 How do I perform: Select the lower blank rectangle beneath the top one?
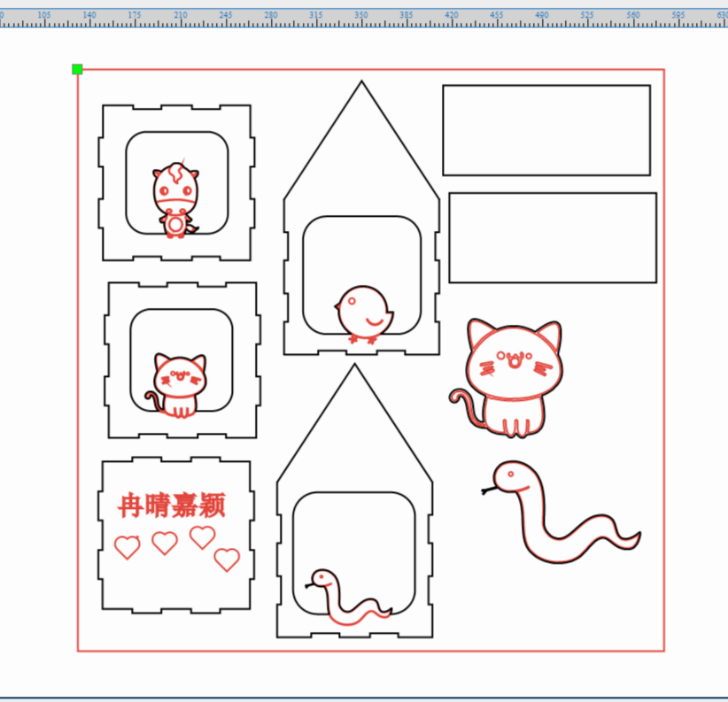[x=553, y=237]
